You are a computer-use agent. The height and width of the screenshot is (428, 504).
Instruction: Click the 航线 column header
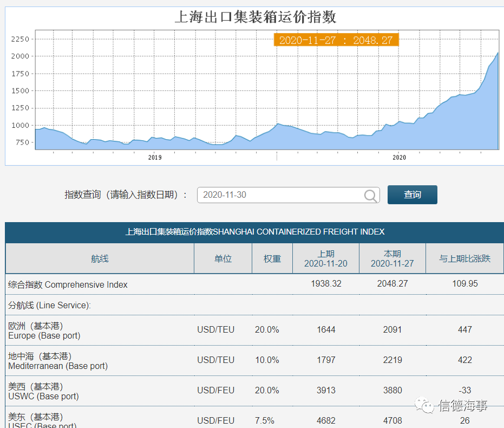100,258
